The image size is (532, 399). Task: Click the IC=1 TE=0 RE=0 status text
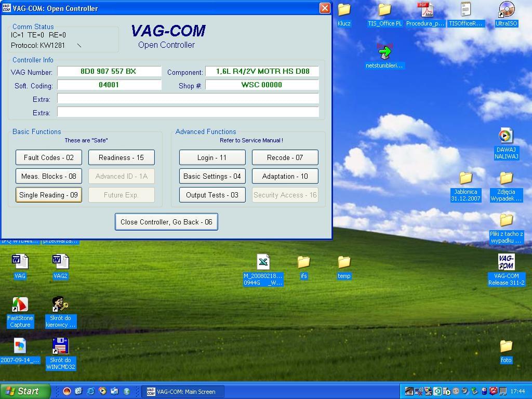pyautogui.click(x=38, y=35)
